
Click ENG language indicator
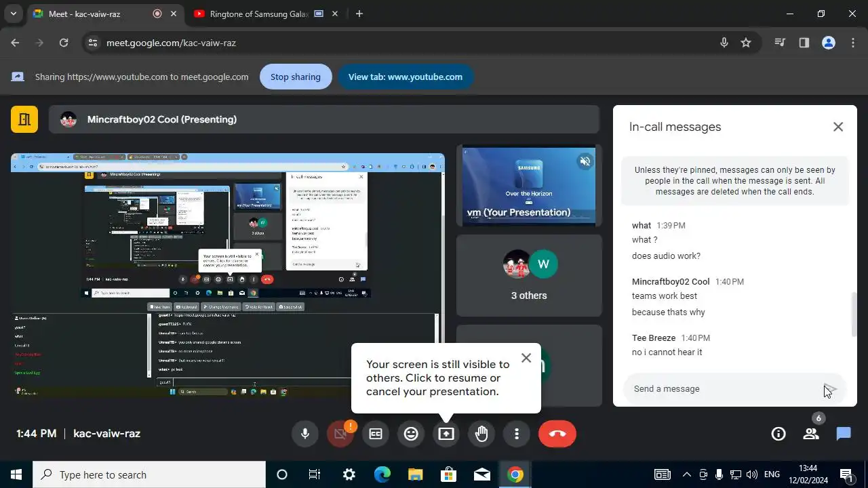(772, 474)
